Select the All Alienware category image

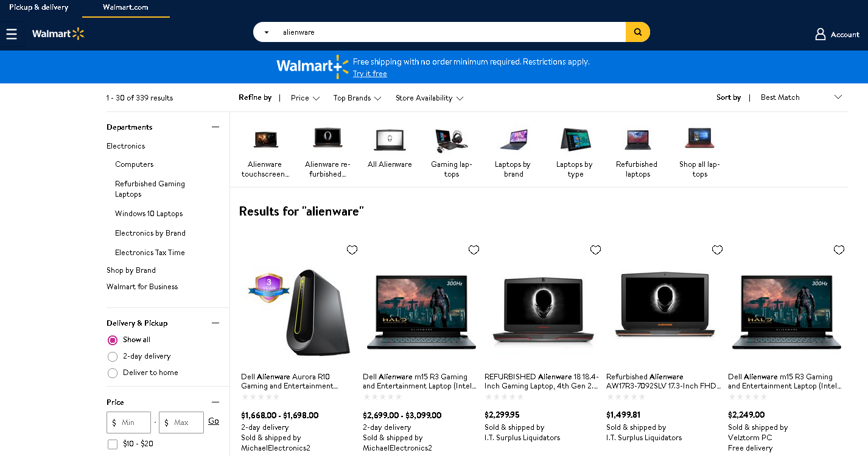(x=390, y=140)
